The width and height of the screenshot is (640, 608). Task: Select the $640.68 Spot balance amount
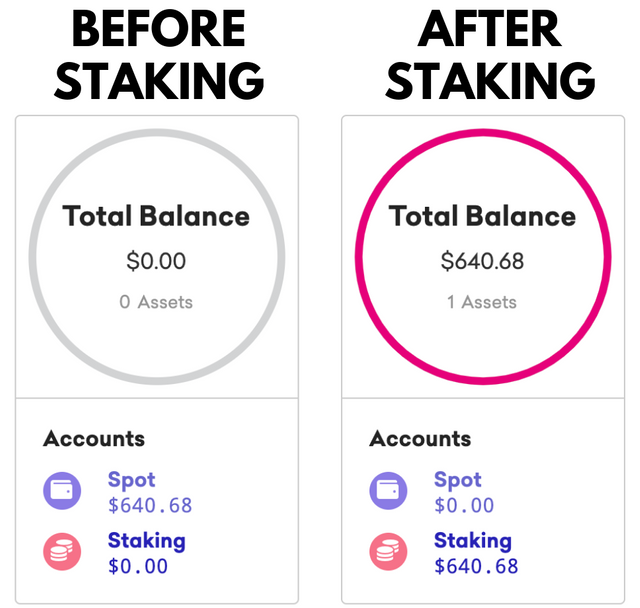[150, 505]
